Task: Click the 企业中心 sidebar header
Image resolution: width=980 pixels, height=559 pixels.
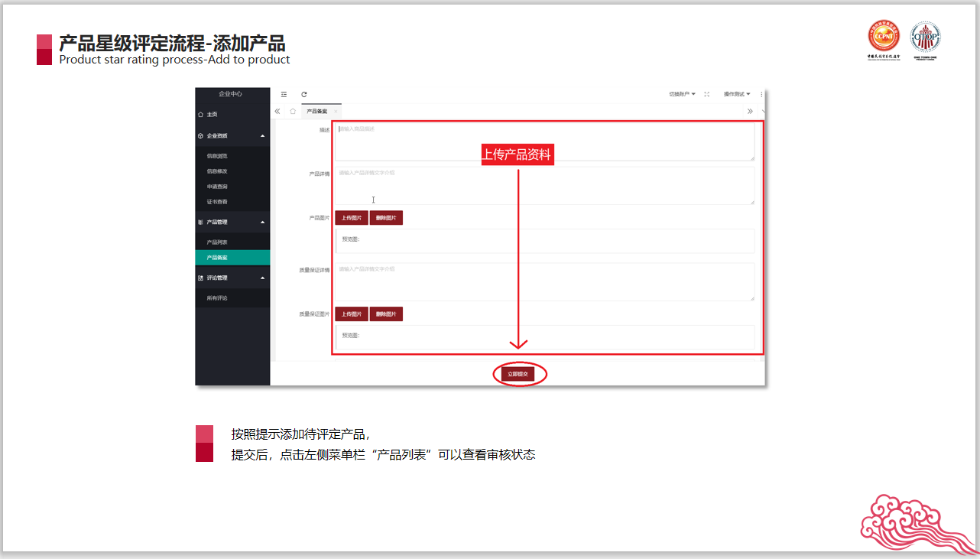Action: (231, 94)
